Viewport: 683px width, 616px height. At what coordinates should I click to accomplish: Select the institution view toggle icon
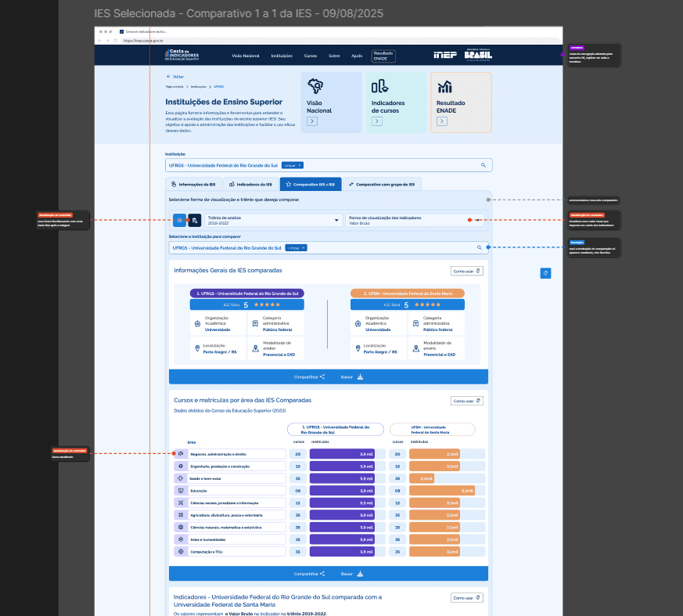tap(195, 221)
